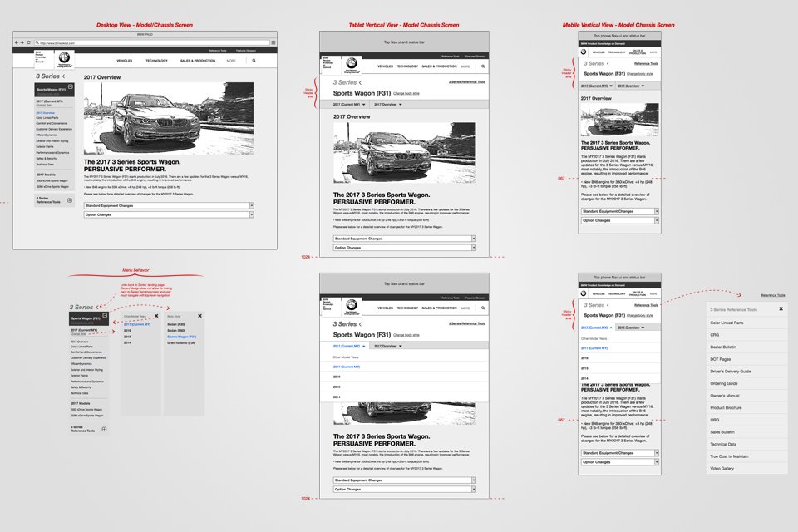Open TECHNOLOGY menu in desktop view
The image size is (798, 532).
point(157,61)
